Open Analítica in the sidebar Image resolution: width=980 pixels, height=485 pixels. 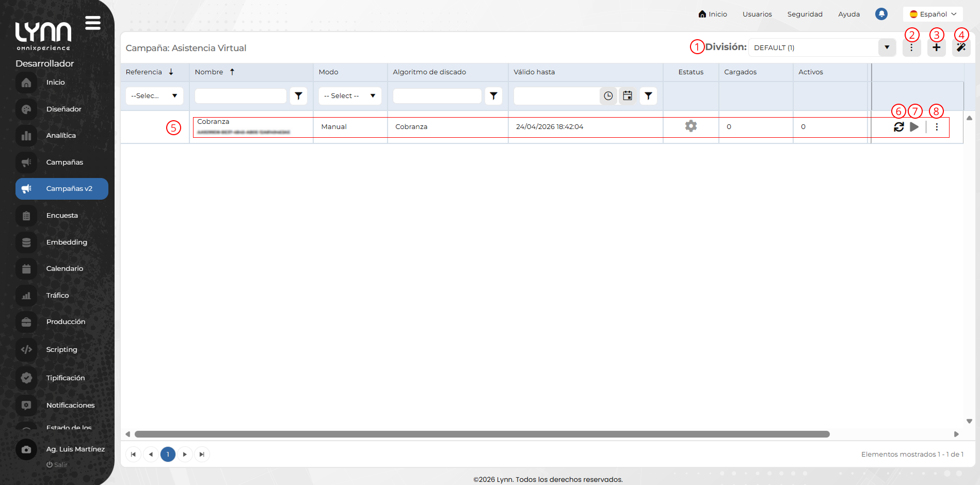coord(61,136)
